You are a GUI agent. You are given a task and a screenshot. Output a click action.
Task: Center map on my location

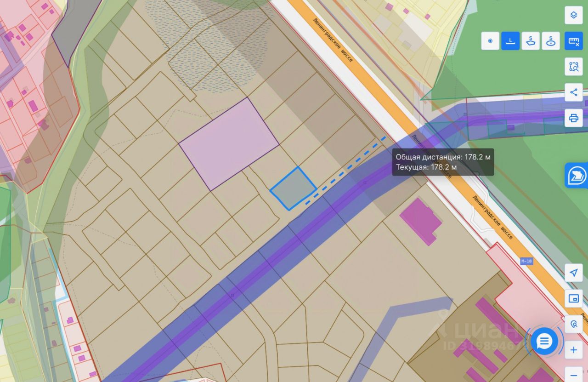click(x=573, y=273)
